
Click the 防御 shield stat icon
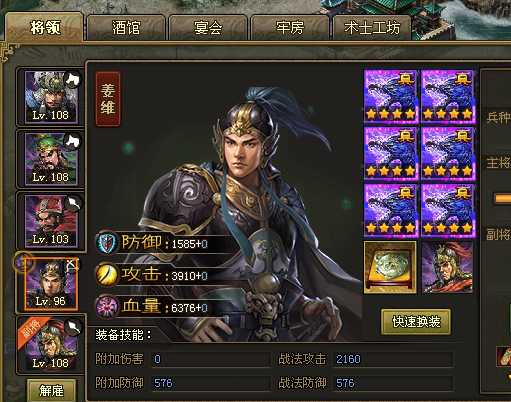107,243
